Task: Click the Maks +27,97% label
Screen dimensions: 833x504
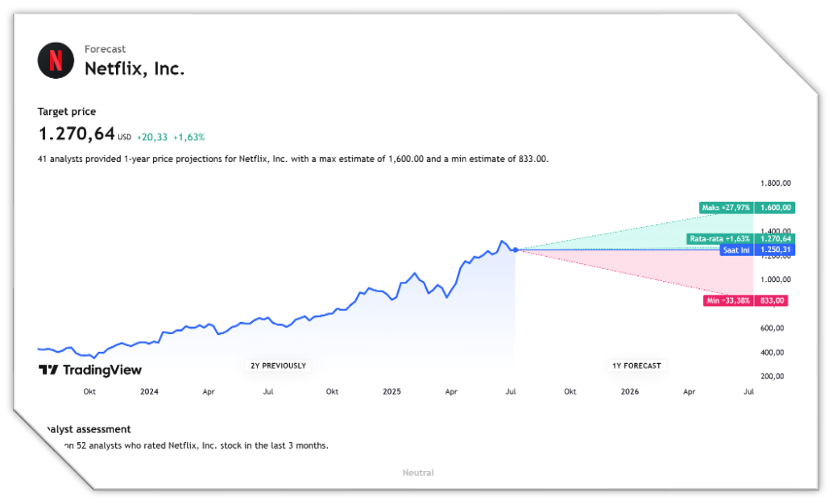Action: 726,208
